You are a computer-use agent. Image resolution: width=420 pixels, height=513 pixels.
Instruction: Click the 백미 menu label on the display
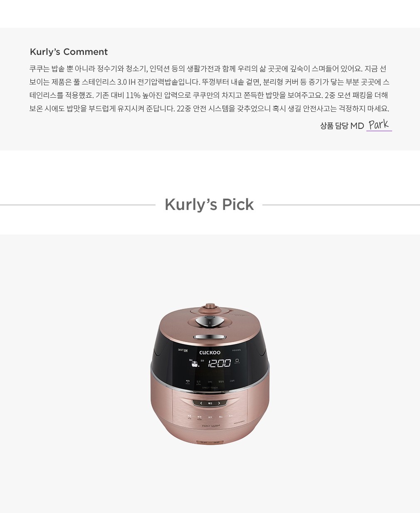[x=188, y=381]
